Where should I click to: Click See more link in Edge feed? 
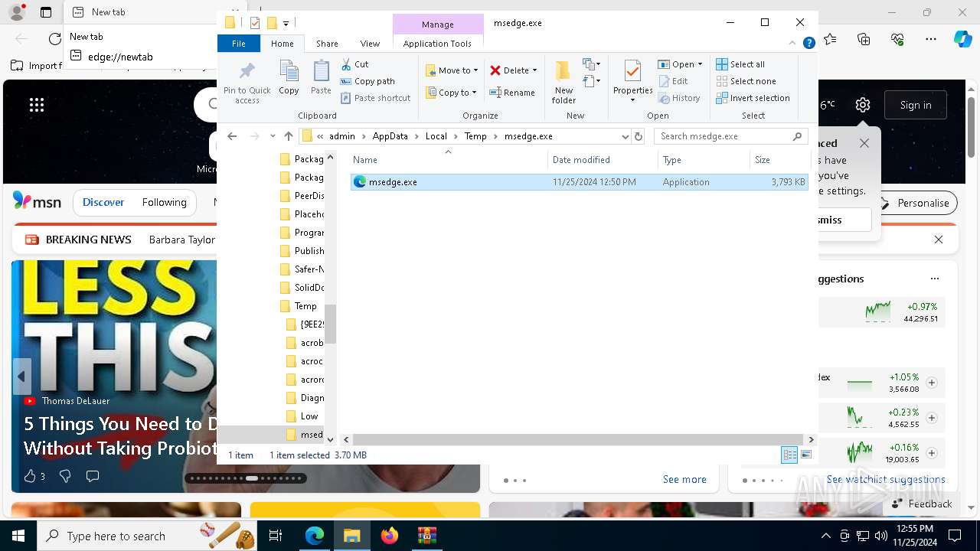[684, 480]
